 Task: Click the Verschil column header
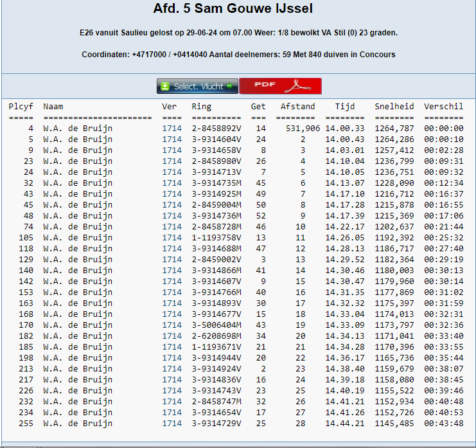pos(443,107)
